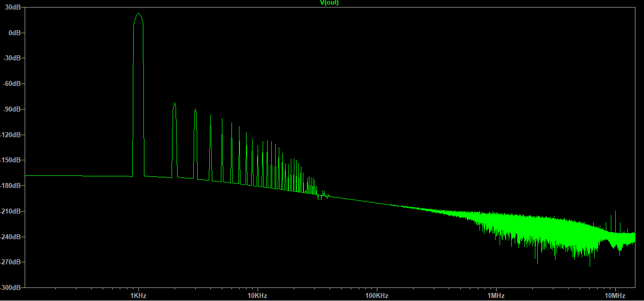Click the -180dB axis label
644x301 pixels.
tap(11, 186)
